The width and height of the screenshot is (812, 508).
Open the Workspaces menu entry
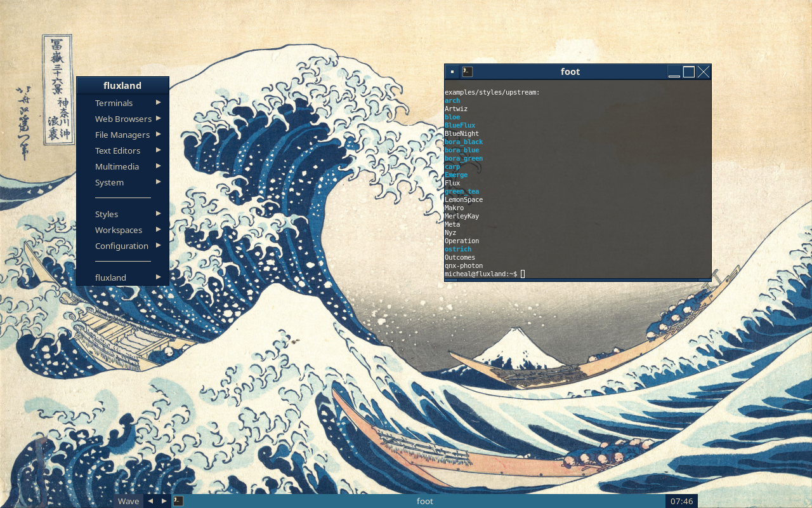click(123, 230)
